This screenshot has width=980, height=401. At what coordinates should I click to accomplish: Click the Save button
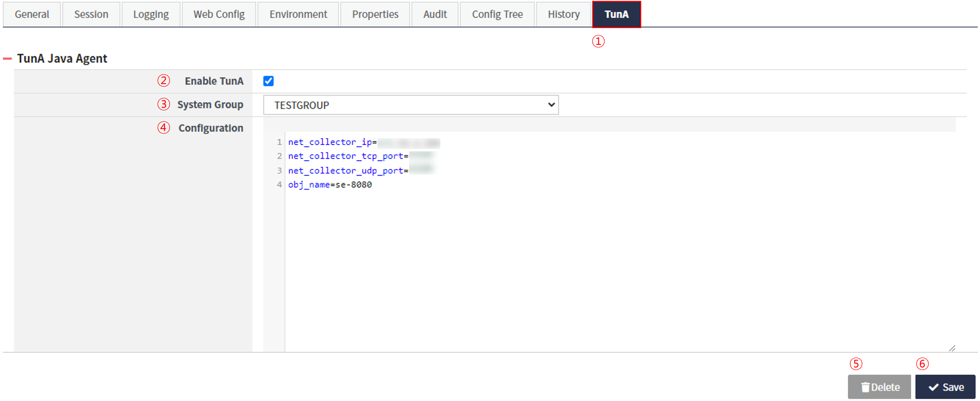945,387
